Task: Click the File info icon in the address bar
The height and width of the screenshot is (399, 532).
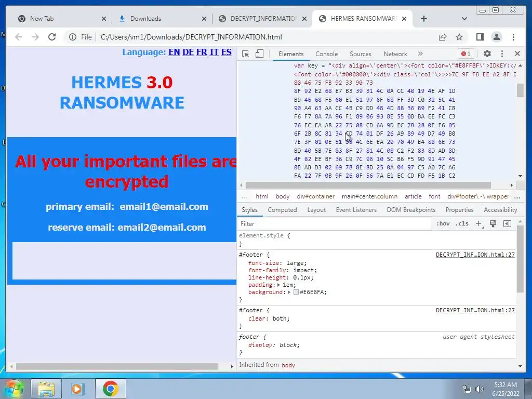Action: (73, 37)
